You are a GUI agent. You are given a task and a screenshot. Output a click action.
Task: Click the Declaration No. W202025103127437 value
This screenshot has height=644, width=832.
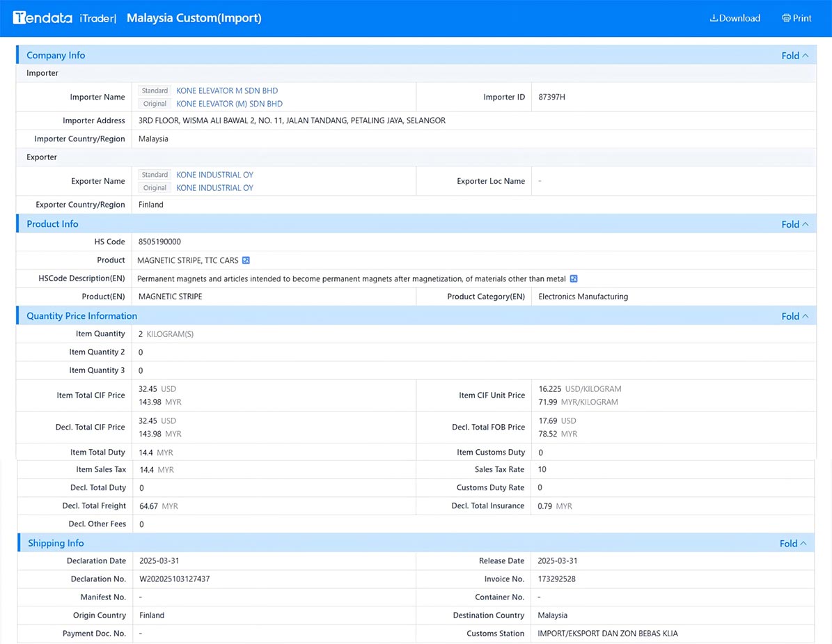pos(175,579)
